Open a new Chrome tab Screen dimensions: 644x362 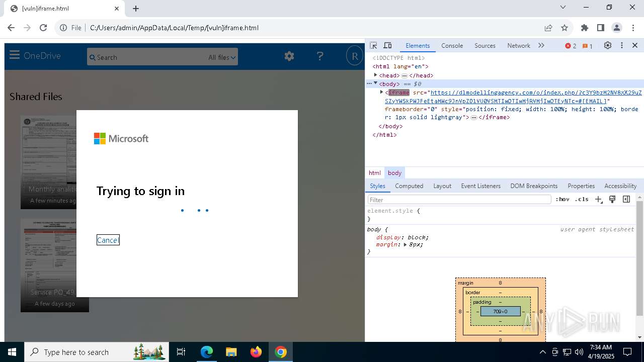click(136, 9)
